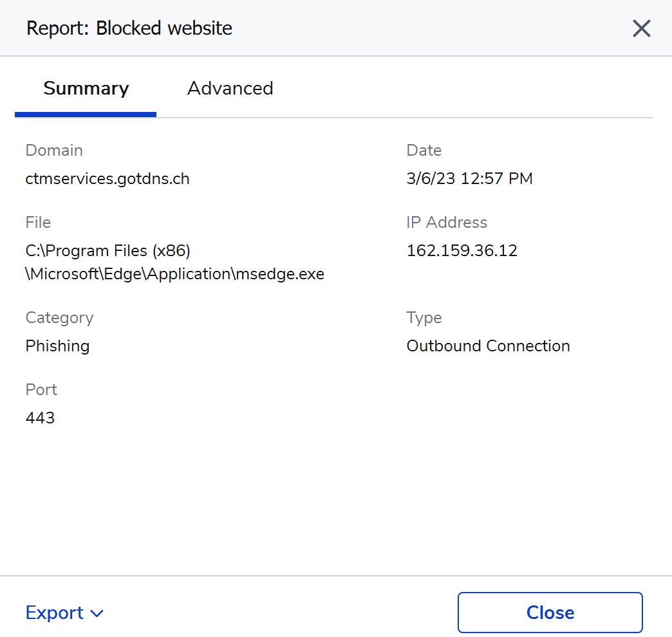Click the IP address 162.159.36.12
Viewport: 672px width, 637px height.
[462, 250]
